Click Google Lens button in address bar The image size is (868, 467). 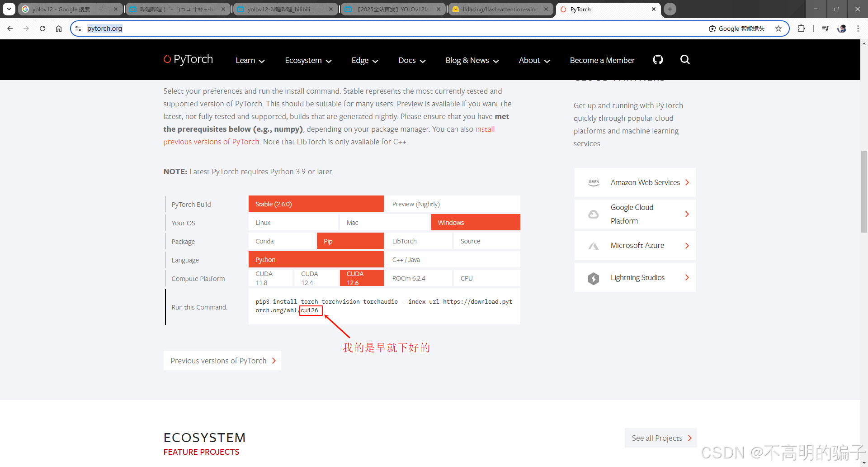pos(737,29)
